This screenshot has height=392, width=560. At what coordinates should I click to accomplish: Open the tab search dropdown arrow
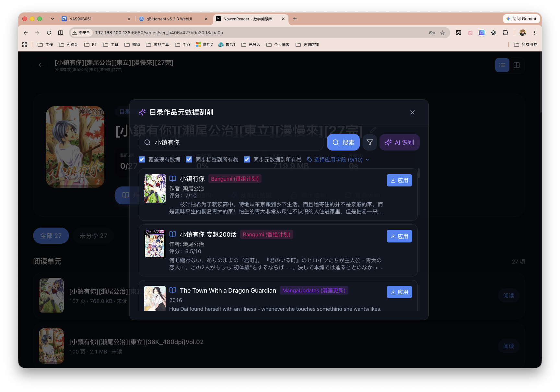[52, 19]
